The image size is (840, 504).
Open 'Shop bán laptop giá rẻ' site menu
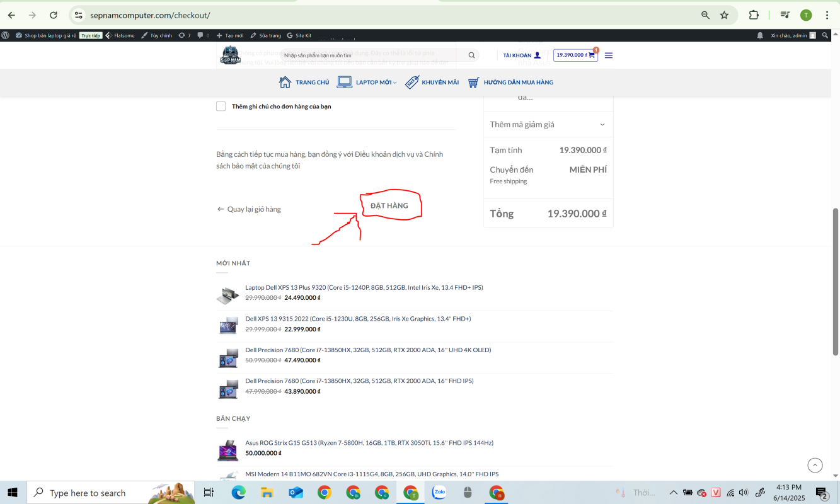pos(46,35)
